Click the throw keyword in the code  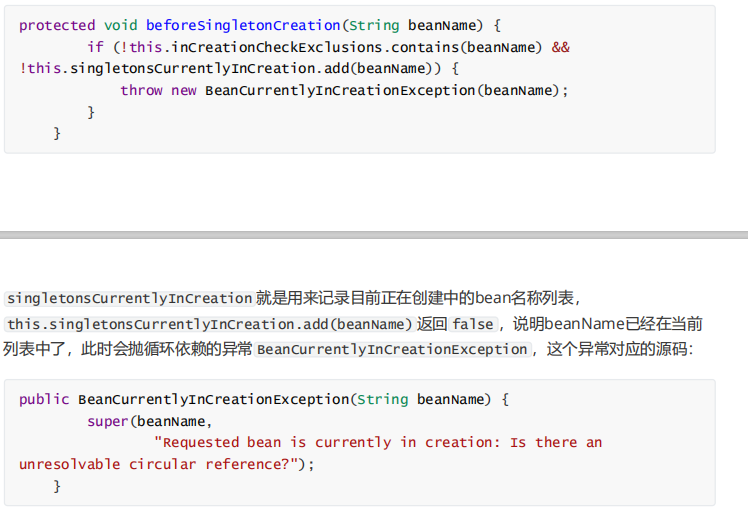(x=141, y=90)
